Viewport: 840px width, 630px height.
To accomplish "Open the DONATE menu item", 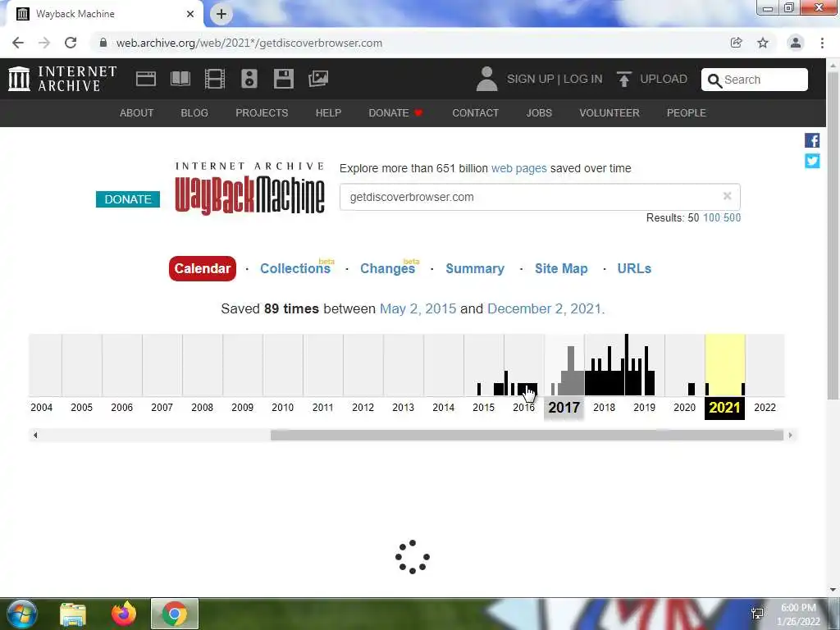I will 395,113.
